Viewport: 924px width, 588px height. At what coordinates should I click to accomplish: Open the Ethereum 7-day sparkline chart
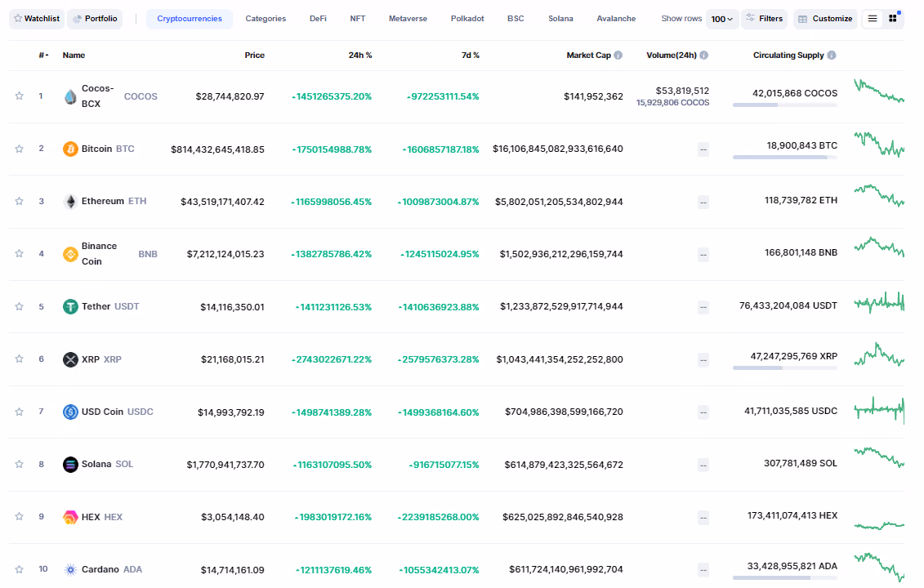coord(879,196)
